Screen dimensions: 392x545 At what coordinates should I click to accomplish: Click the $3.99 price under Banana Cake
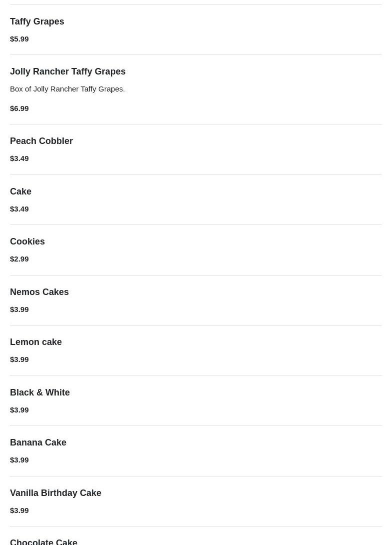pos(19,460)
